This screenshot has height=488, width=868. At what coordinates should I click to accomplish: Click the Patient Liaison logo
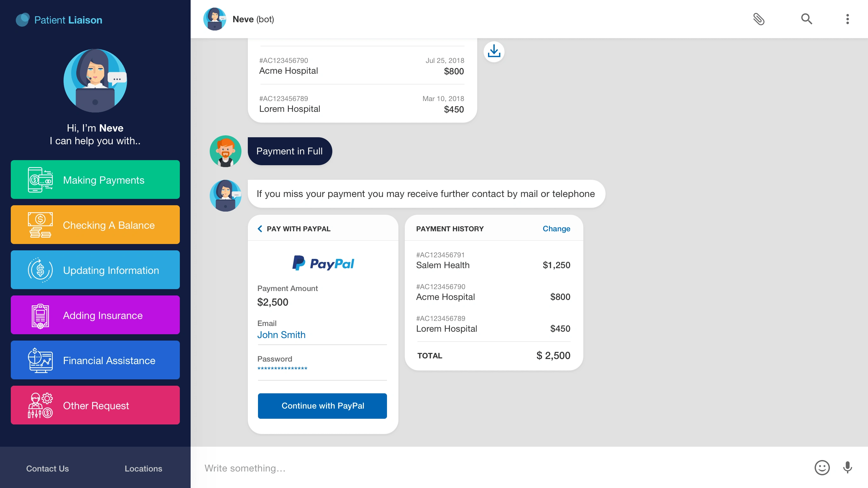(x=59, y=20)
